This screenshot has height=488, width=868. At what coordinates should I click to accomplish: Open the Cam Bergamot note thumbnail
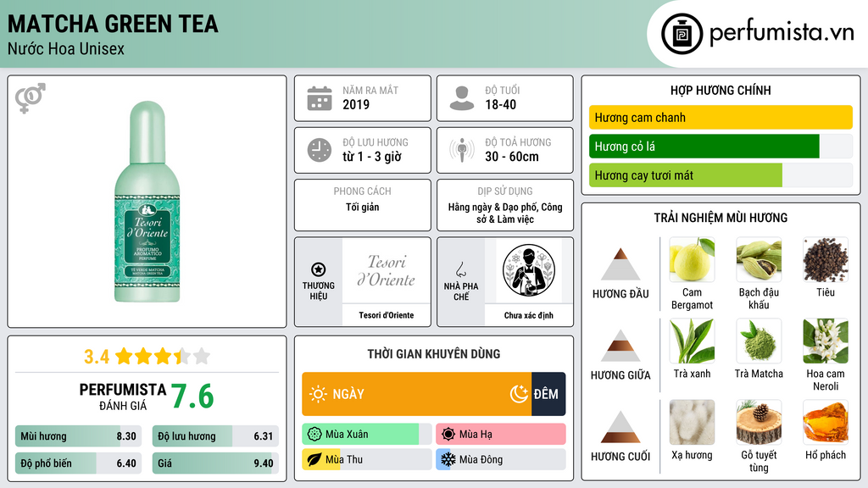[692, 260]
